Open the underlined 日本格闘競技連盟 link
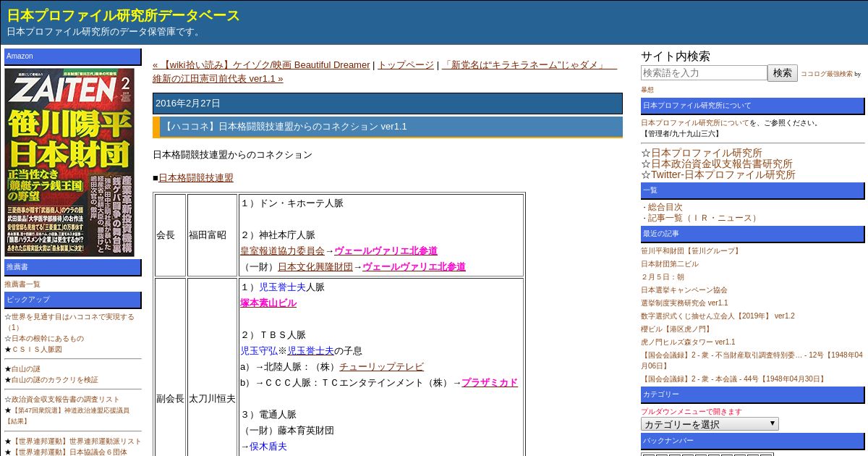Image resolution: width=868 pixels, height=456 pixels. [x=196, y=178]
